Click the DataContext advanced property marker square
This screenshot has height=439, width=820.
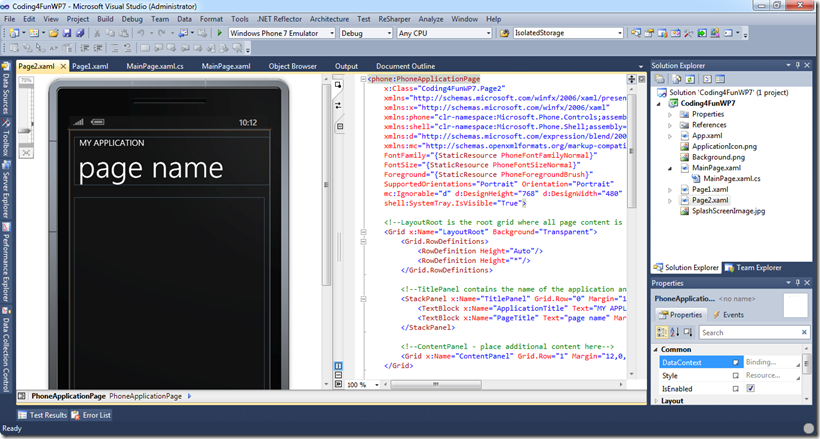pos(735,362)
